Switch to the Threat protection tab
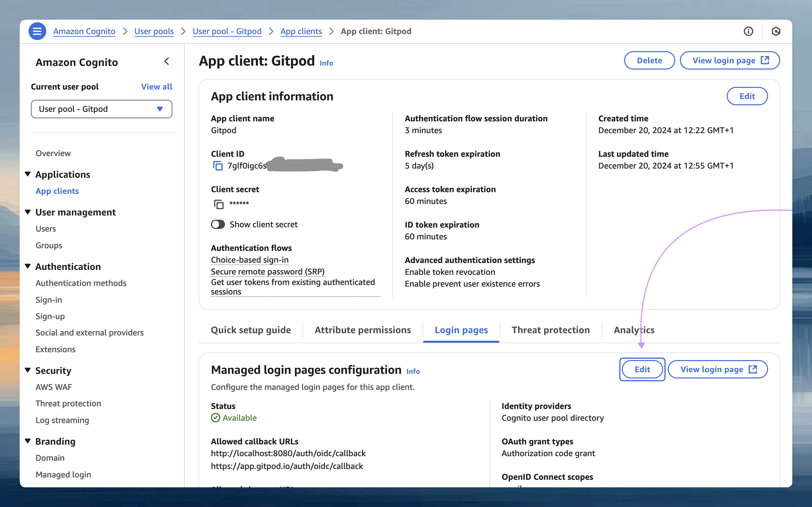Image resolution: width=812 pixels, height=507 pixels. point(550,330)
